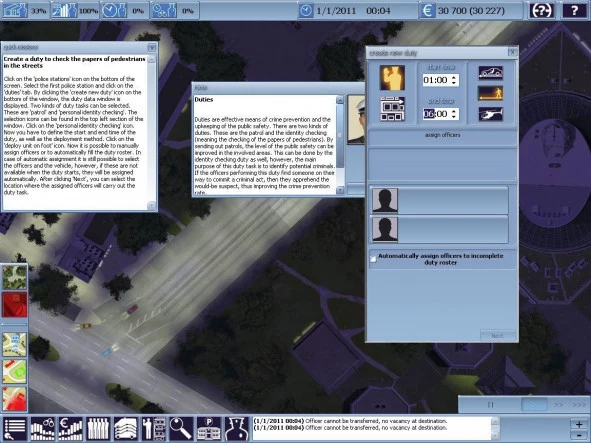Image resolution: width=591 pixels, height=443 pixels.
Task: Expand the message log with plus button
Action: [579, 424]
